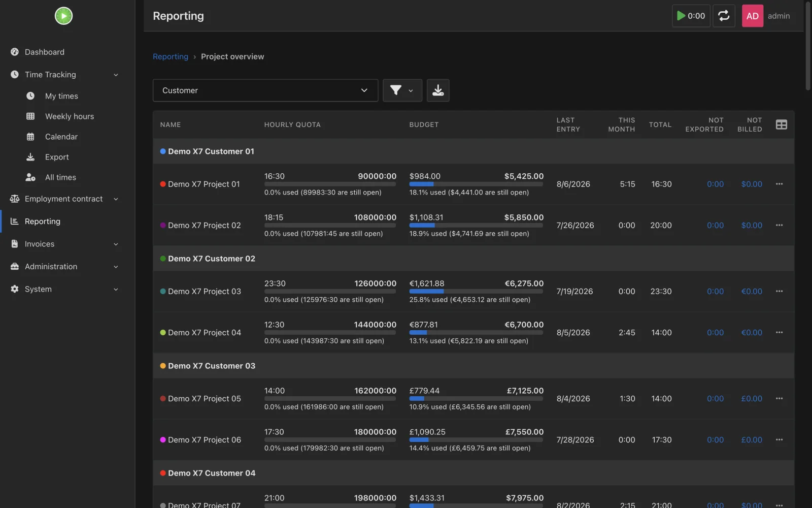Click the blue dot of Customer 01
This screenshot has height=508, width=812.
[163, 151]
